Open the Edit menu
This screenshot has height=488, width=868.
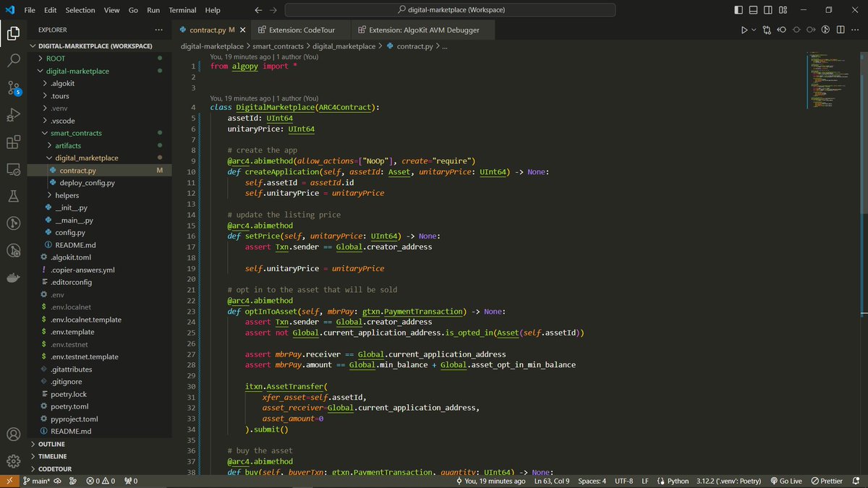(x=50, y=10)
